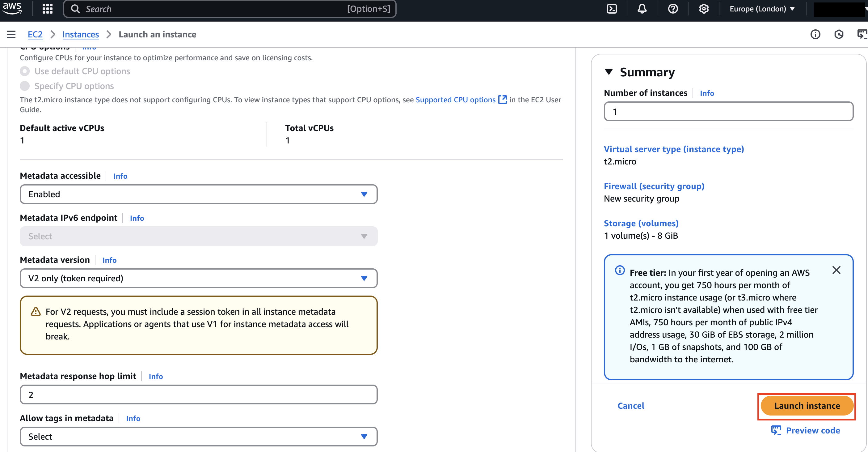Open Info for Number of instances
Viewport: 868px width, 452px height.
click(706, 93)
